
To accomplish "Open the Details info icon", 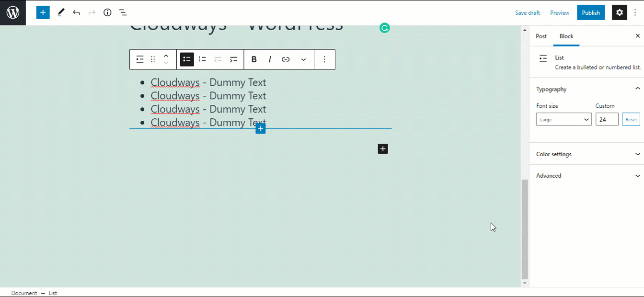I will [x=107, y=12].
